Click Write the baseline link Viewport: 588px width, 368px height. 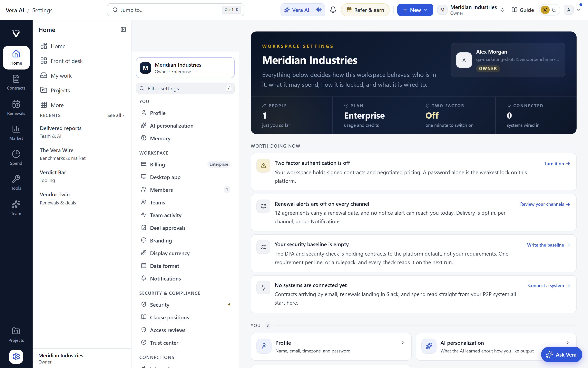[548, 245]
